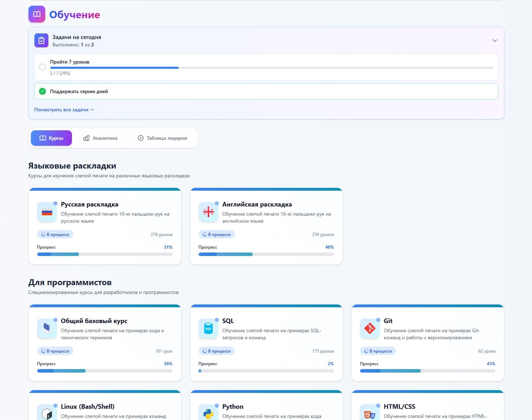Toggle the Пройти 7 уроков task circle
Screen dimensions: 532x420
tap(42, 67)
